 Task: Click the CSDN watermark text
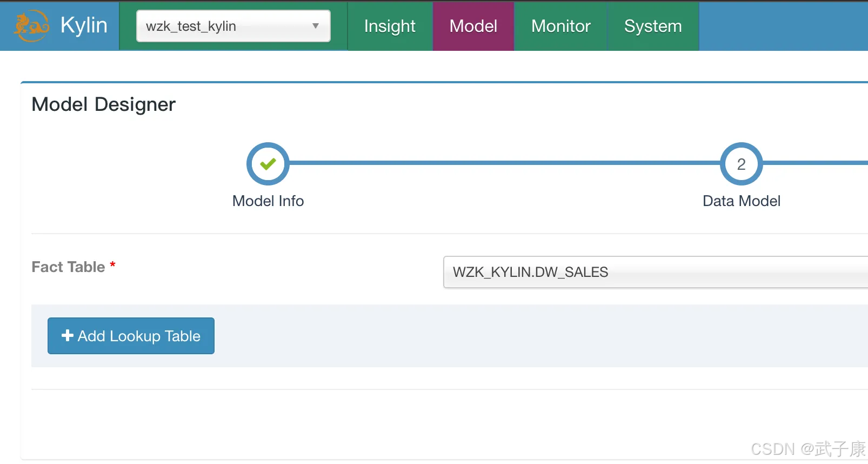pyautogui.click(x=808, y=449)
